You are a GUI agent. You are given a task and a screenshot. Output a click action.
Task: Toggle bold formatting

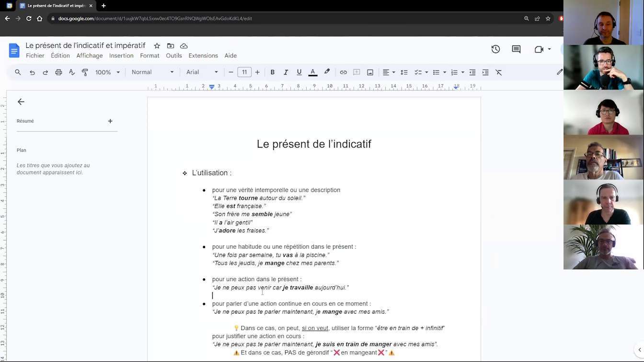coord(272,72)
